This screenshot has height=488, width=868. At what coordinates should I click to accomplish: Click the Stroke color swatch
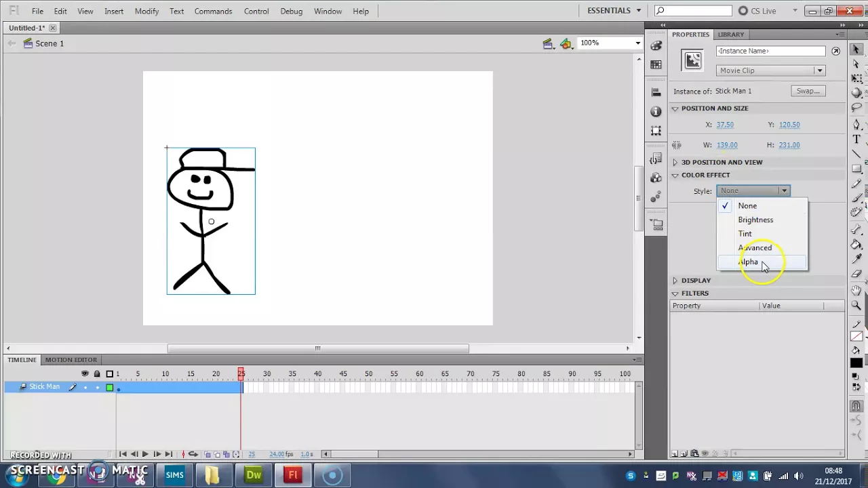856,337
